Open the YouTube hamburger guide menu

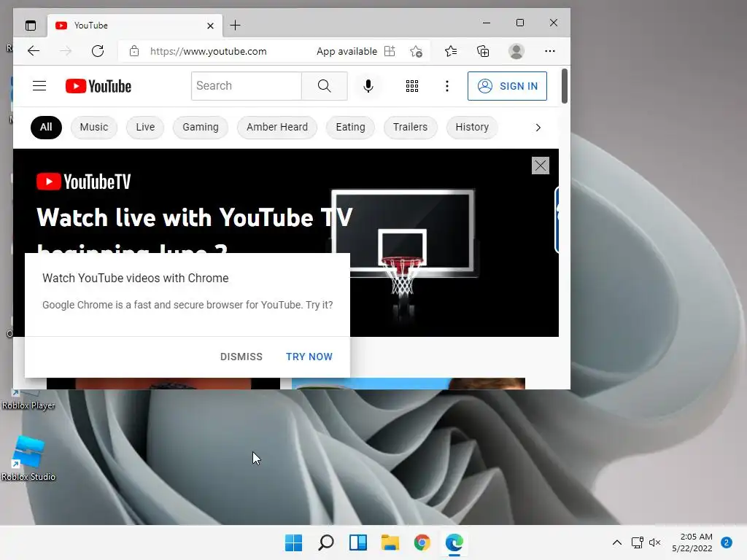point(39,86)
